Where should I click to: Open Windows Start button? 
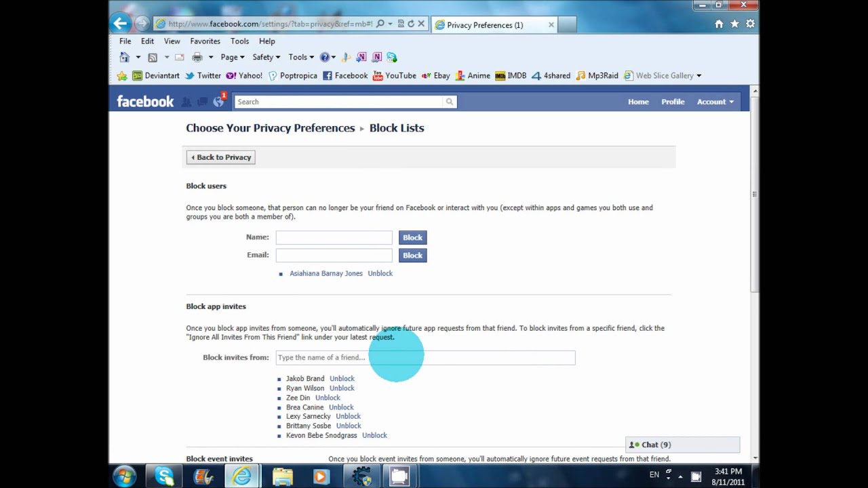click(124, 476)
